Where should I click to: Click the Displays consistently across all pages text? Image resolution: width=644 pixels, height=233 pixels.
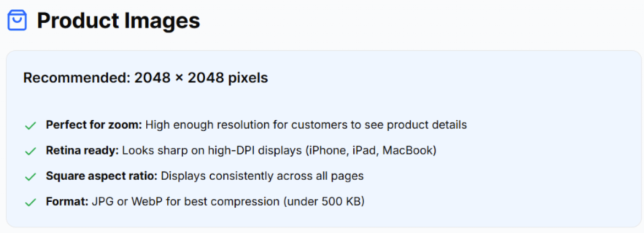pos(262,176)
